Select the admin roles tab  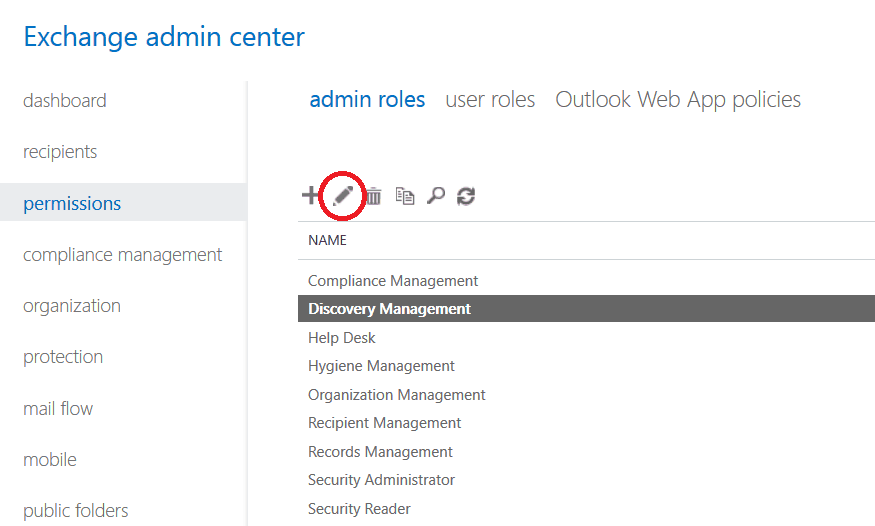click(x=367, y=100)
